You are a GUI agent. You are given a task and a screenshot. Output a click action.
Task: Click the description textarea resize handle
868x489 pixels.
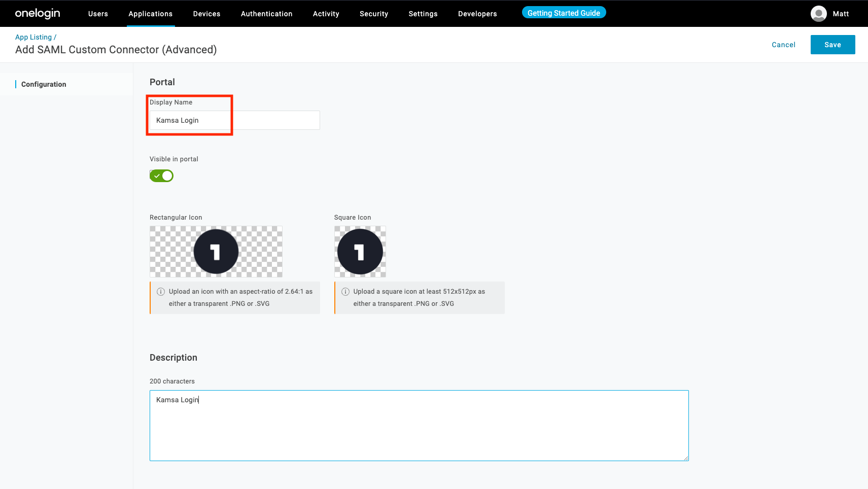(x=686, y=458)
